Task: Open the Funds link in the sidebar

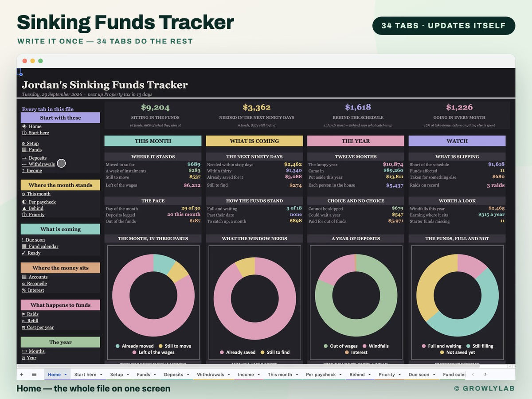Action: [x=31, y=150]
